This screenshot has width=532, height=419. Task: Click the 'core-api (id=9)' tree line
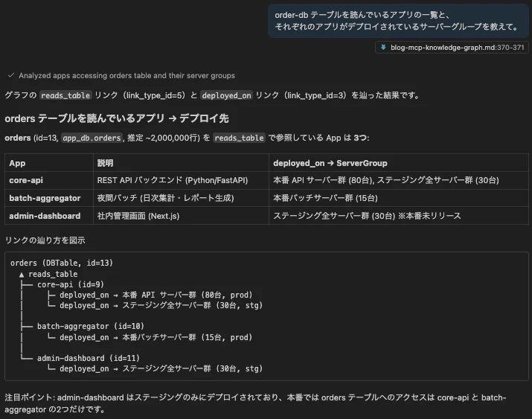[71, 284]
